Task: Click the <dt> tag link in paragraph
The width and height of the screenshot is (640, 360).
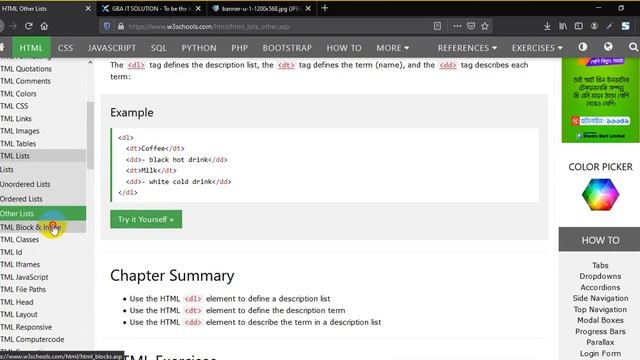Action: point(286,65)
